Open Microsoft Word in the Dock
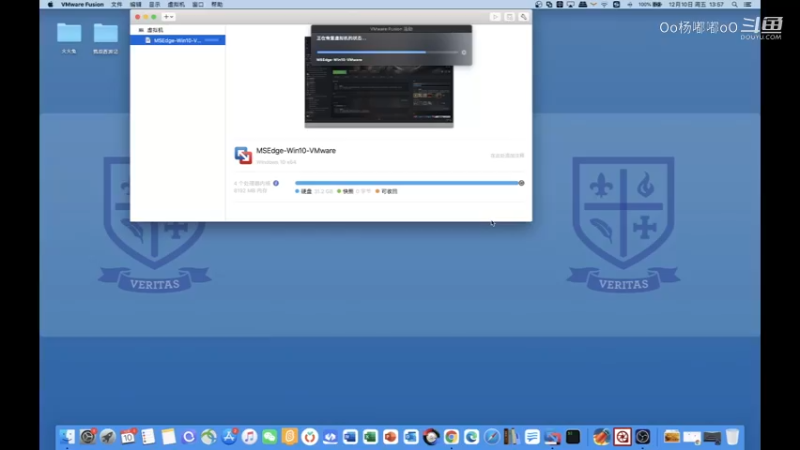This screenshot has height=450, width=800. pos(350,437)
